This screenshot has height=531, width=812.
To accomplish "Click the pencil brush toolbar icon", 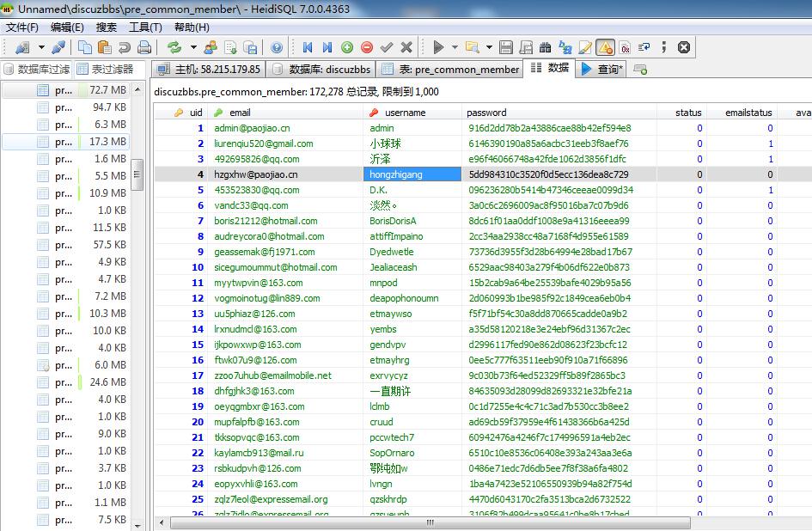I will [585, 47].
